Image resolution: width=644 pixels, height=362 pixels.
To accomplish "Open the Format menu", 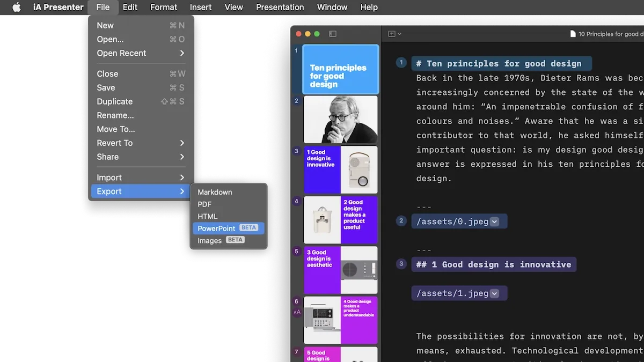I will point(164,8).
